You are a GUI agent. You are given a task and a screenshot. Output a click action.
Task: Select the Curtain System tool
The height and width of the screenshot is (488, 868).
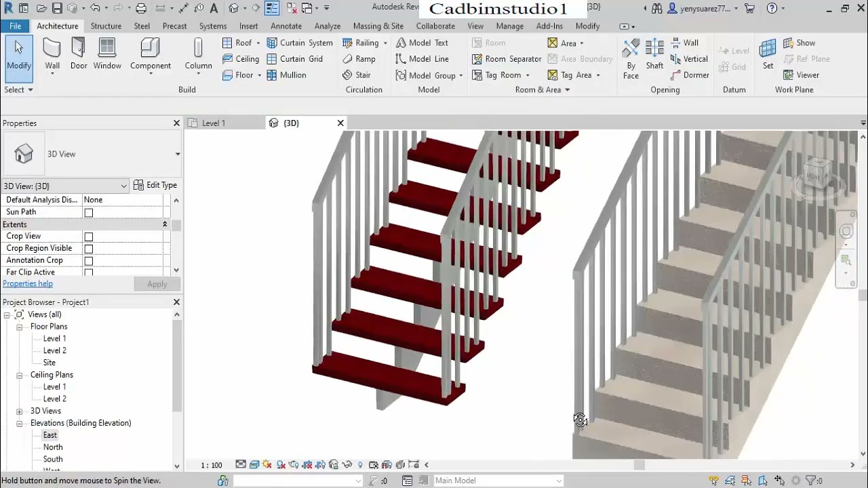299,43
